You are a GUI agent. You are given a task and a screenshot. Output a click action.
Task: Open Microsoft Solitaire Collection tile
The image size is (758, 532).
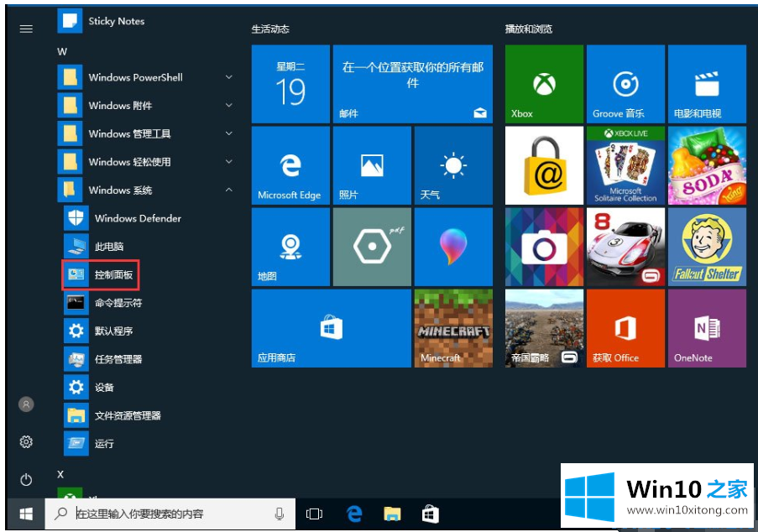(x=625, y=166)
